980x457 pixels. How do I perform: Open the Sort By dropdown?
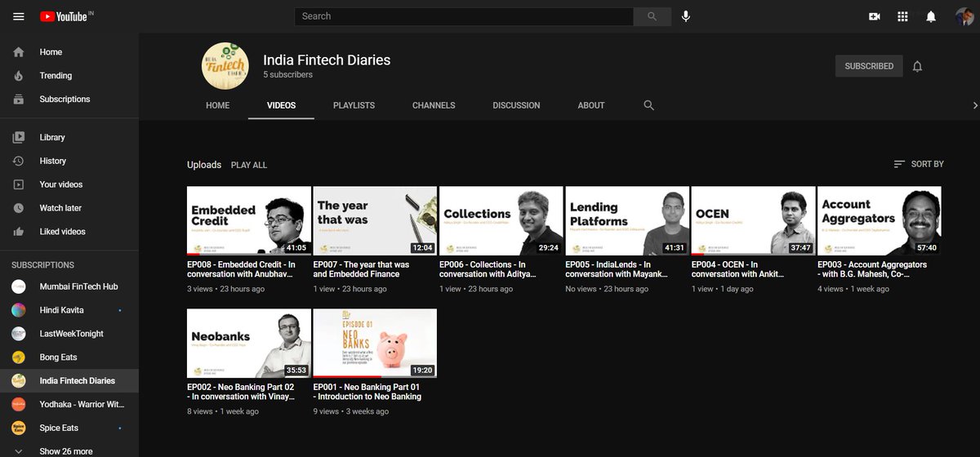(919, 164)
